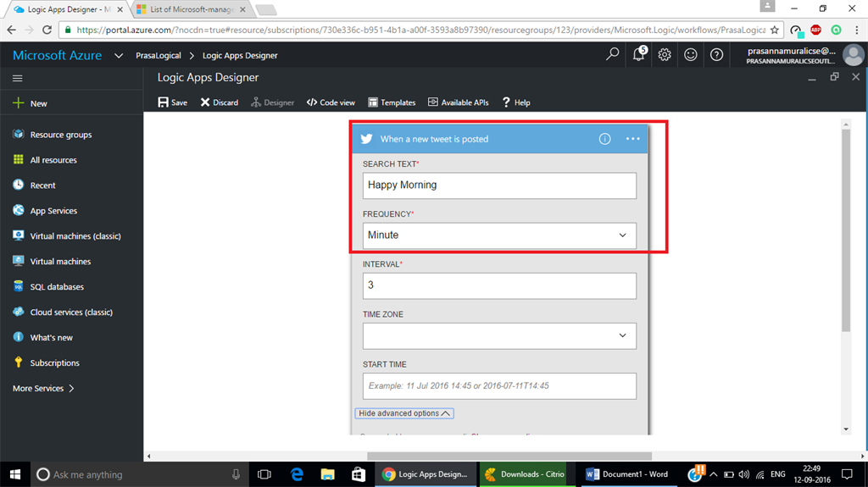This screenshot has width=868, height=487.
Task: Open Templates from the toolbar
Action: 392,102
